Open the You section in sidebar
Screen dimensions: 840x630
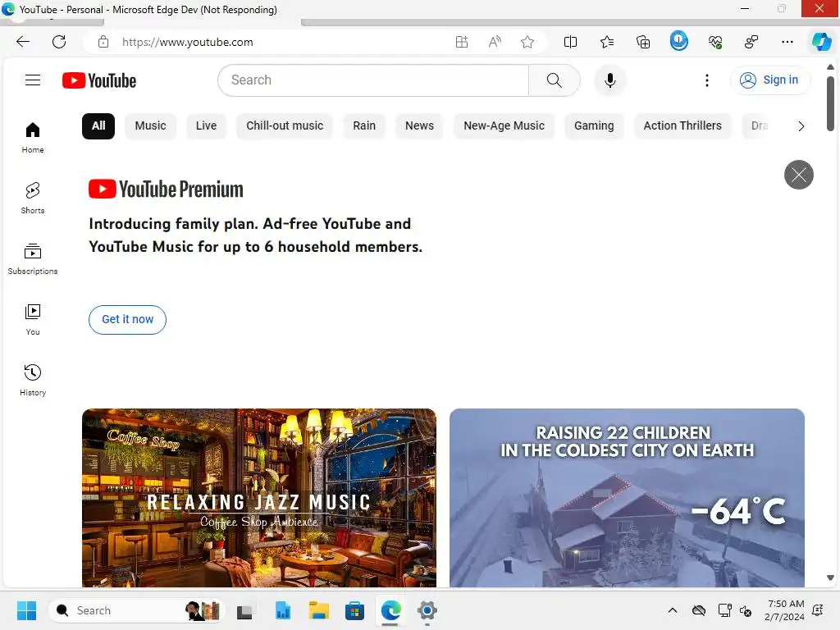(33, 320)
